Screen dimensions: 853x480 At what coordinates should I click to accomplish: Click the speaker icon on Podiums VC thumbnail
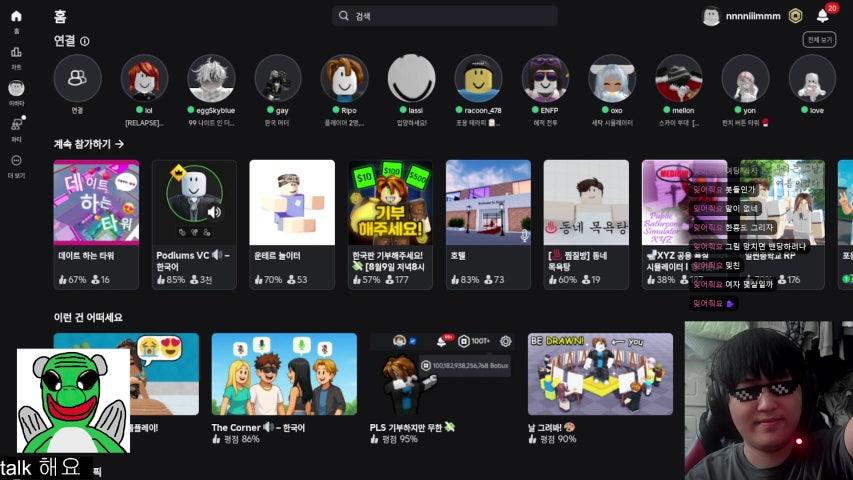(x=214, y=212)
